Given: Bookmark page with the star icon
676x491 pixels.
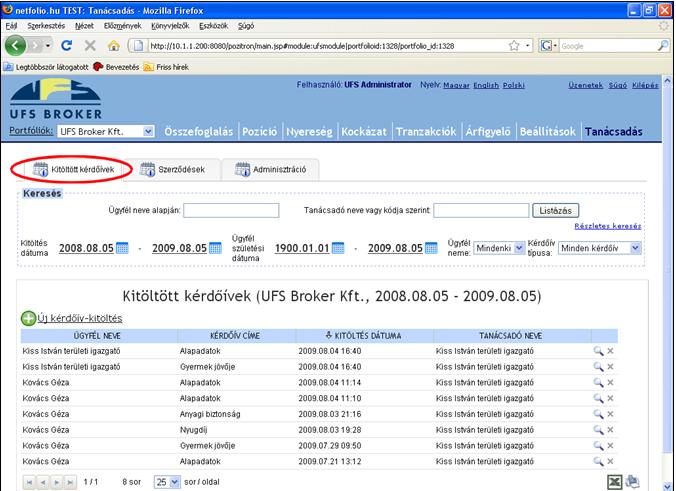Looking at the screenshot, I should 514,46.
